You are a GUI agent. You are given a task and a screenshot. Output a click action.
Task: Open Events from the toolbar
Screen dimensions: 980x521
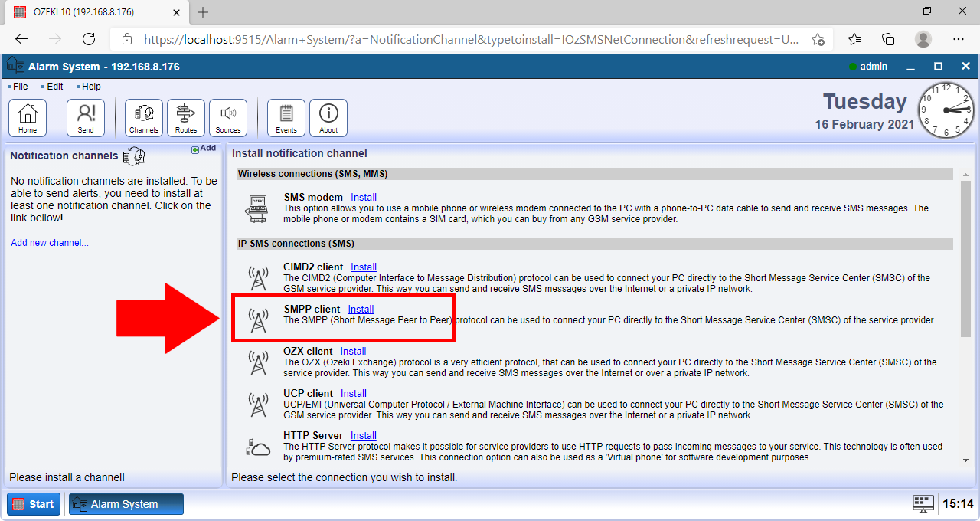pyautogui.click(x=286, y=118)
